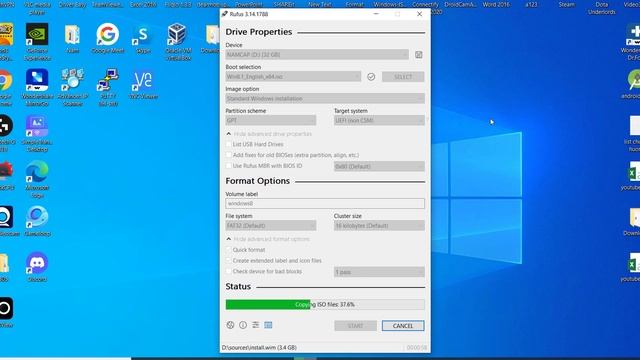Launch Skype from the desktop
This screenshot has width=640, height=360.
[142, 38]
